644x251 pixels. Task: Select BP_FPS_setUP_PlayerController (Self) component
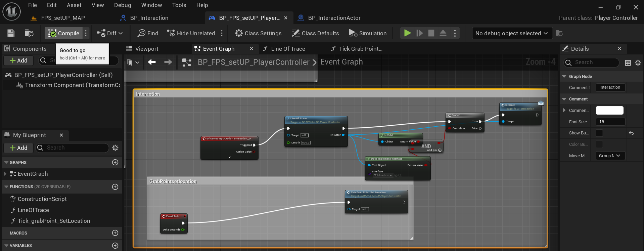59,75
